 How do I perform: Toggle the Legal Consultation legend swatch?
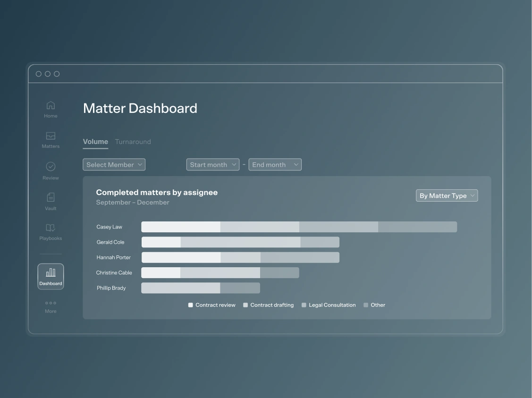pos(304,305)
